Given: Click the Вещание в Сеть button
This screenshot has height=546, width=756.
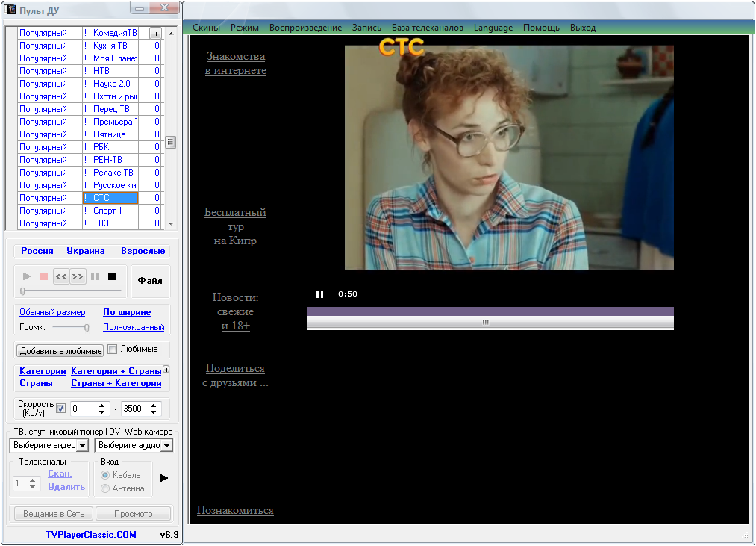Looking at the screenshot, I should pos(54,514).
